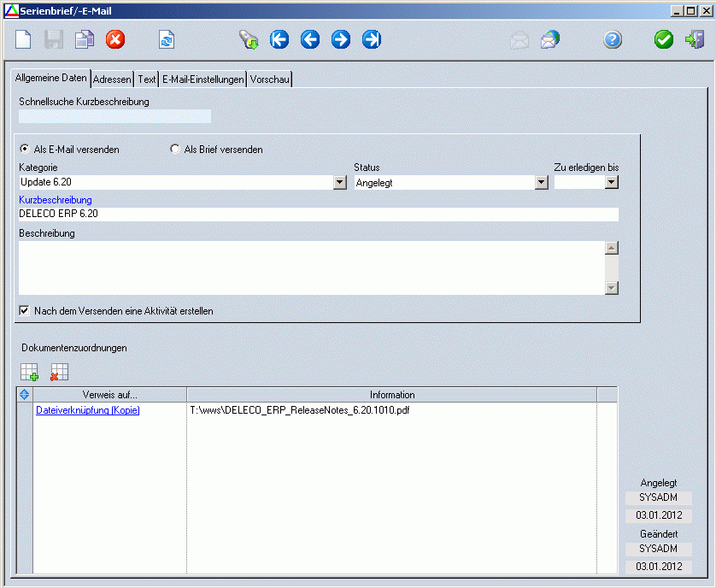The width and height of the screenshot is (716, 588).
Task: Uncheck 'Nach dem Versenden eine Aktivität erstellen'
Action: click(x=25, y=311)
